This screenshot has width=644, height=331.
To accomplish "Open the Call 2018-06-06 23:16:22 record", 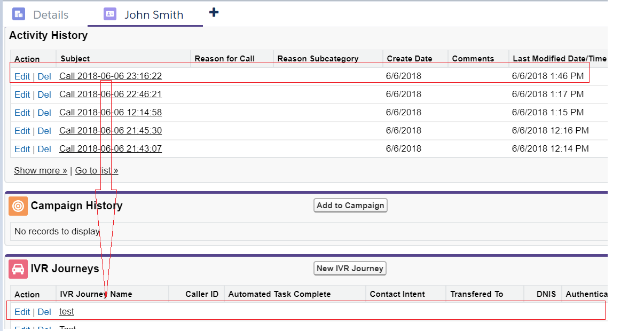I will tap(110, 76).
